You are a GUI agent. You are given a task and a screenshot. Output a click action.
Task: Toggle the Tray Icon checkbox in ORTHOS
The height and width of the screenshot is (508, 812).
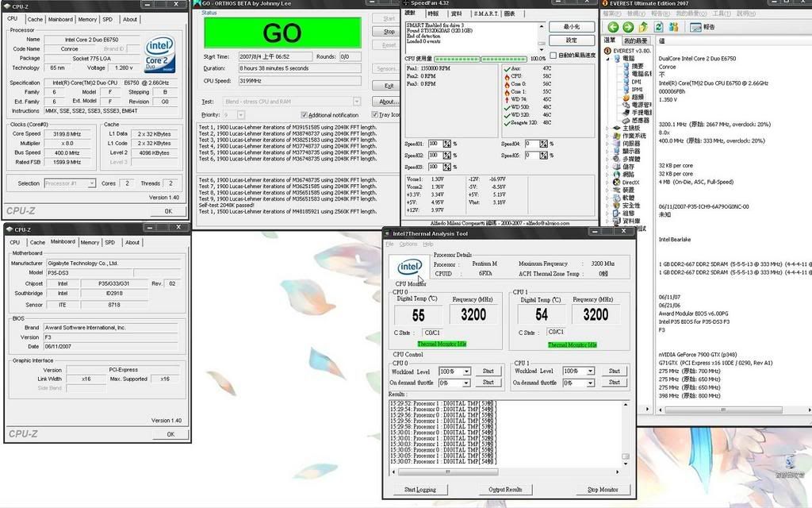pos(374,115)
